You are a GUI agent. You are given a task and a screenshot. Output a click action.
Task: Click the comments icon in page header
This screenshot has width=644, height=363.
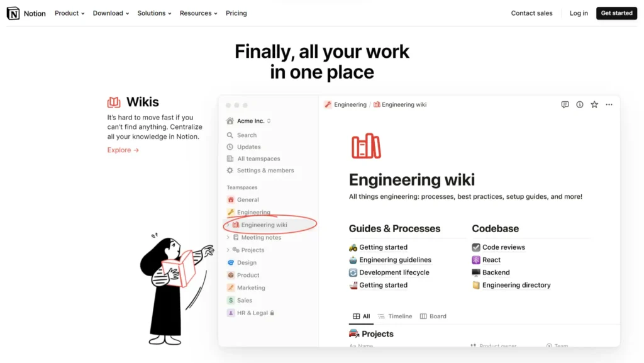[565, 104]
